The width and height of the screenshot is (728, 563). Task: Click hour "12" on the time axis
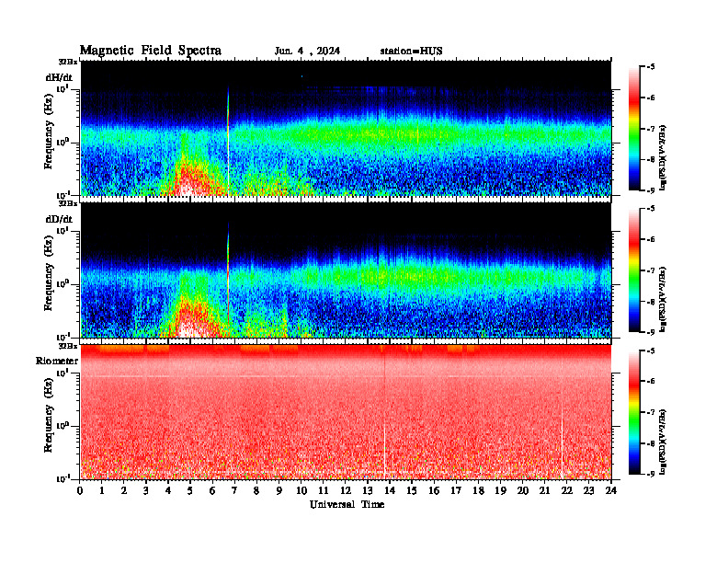(346, 490)
